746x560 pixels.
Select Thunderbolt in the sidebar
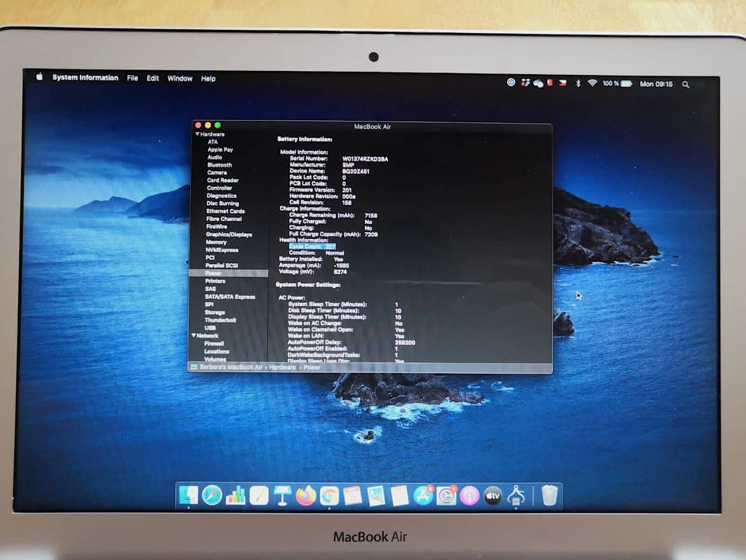point(220,320)
